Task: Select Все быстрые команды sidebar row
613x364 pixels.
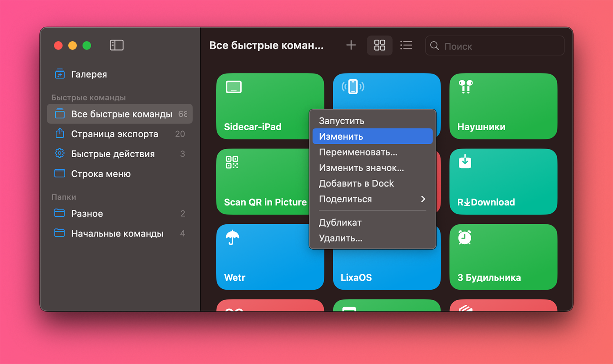Action: coord(120,114)
